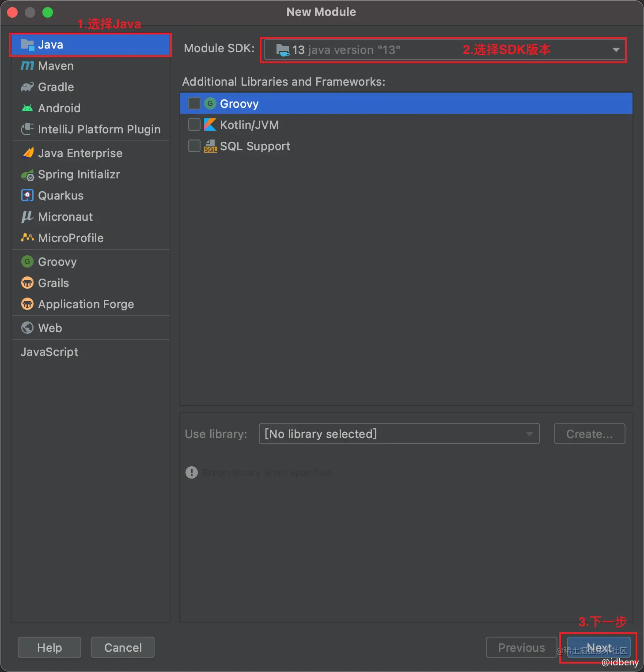644x672 pixels.
Task: Choose the Gradle elephant icon
Action: point(27,87)
